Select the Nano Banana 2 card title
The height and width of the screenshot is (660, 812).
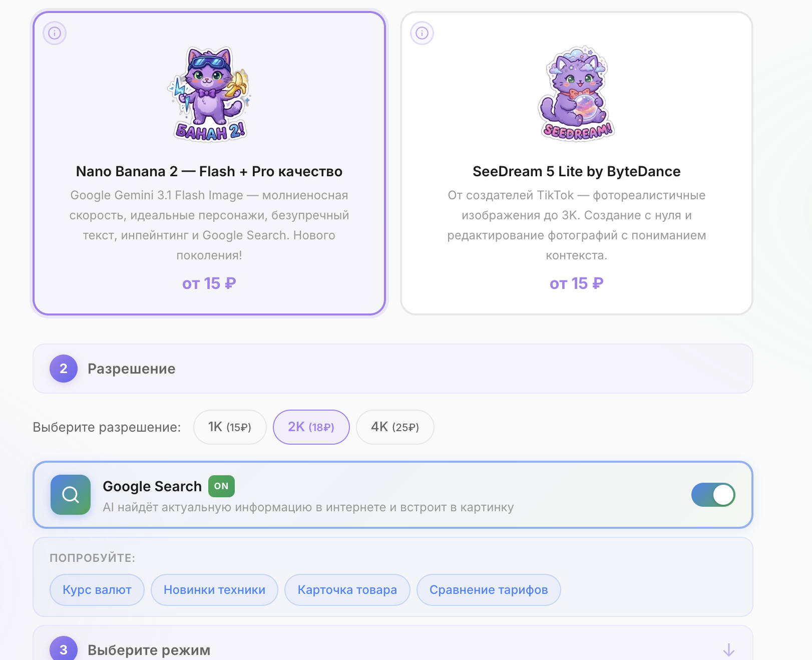point(209,171)
